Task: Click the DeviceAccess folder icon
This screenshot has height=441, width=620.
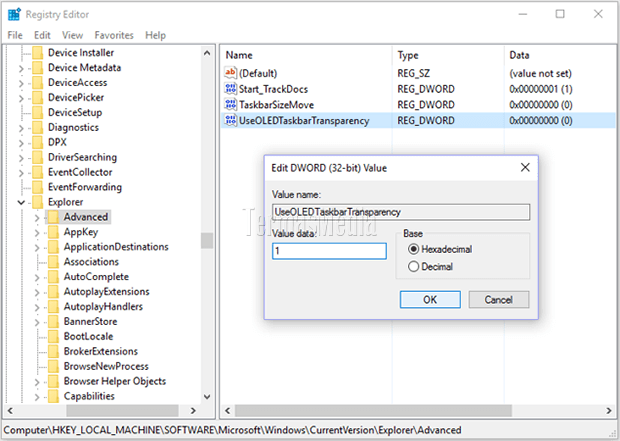Action: tap(38, 83)
